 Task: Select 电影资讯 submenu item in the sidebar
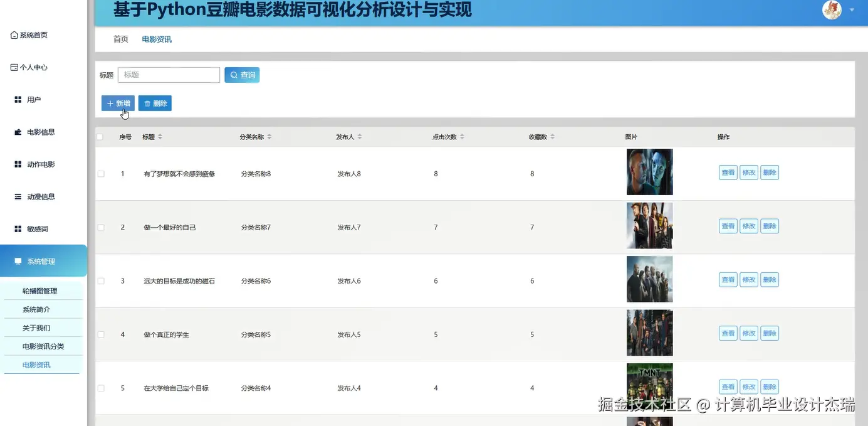[43, 365]
